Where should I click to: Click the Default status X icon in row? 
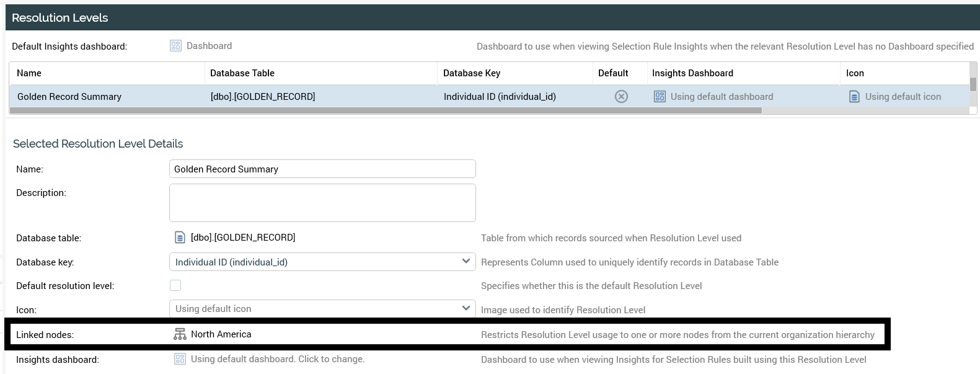[620, 97]
